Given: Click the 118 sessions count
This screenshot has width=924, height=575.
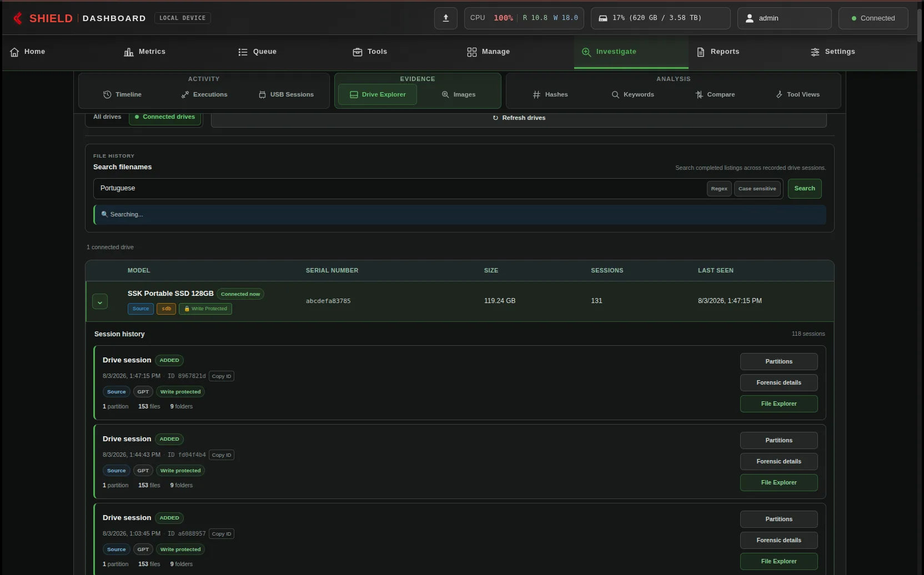Looking at the screenshot, I should click(x=808, y=334).
